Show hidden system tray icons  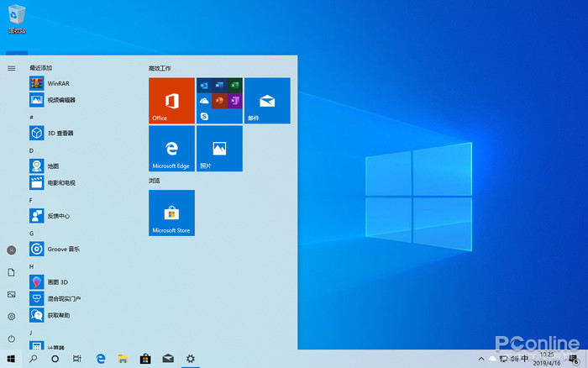[480, 359]
